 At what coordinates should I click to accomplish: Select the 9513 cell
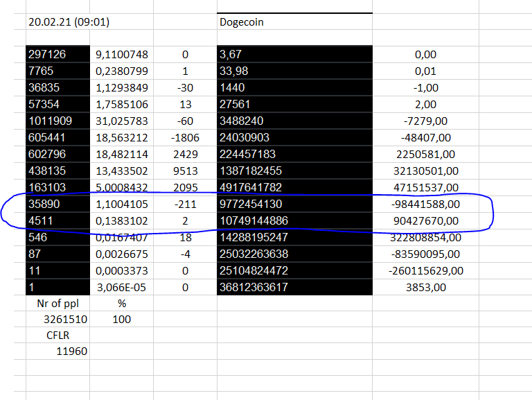[185, 171]
